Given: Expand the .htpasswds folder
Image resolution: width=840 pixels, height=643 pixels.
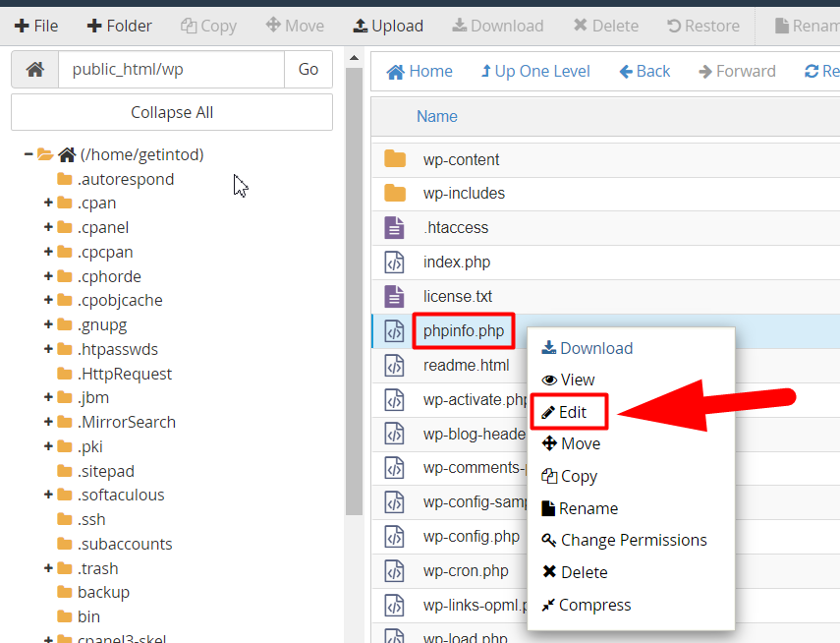Looking at the screenshot, I should [48, 349].
